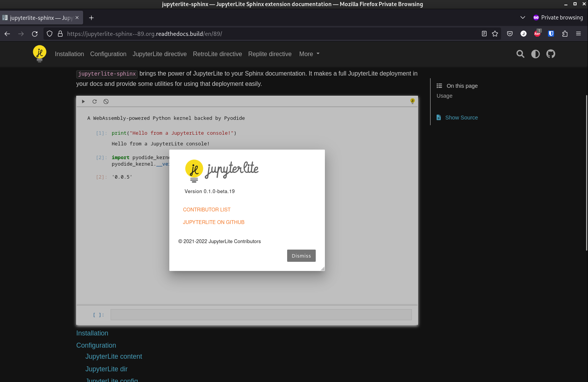The height and width of the screenshot is (382, 588).
Task: Expand the More dropdown in navbar
Action: (309, 54)
